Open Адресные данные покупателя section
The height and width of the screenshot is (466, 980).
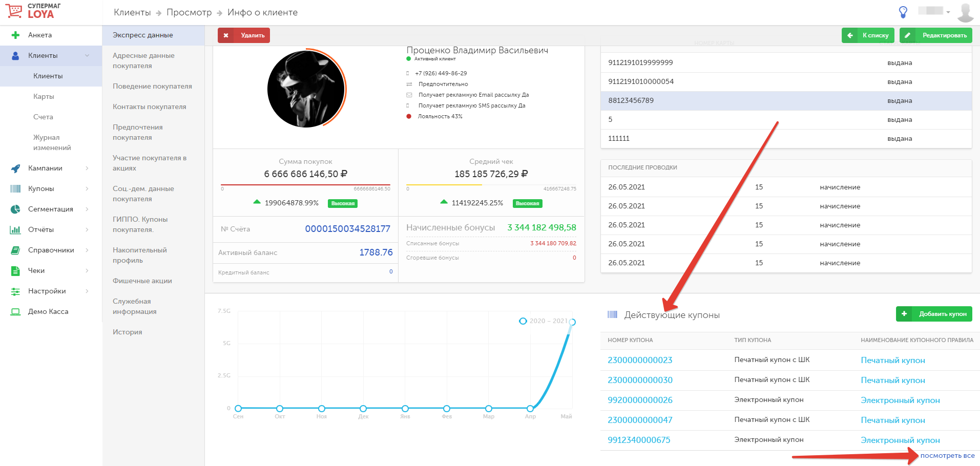pyautogui.click(x=153, y=61)
